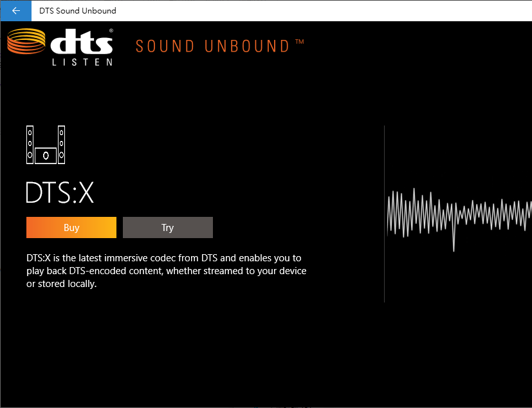This screenshot has height=408, width=532.
Task: Click the orange Buy button
Action: [x=71, y=227]
